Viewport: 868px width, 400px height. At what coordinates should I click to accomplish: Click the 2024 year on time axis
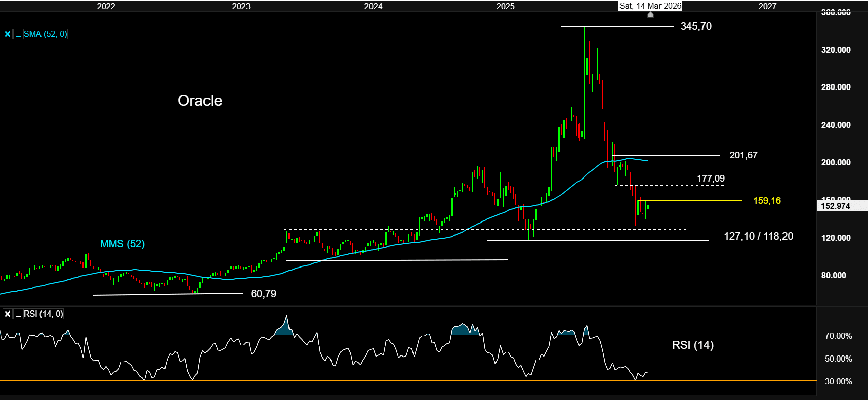[x=373, y=6]
